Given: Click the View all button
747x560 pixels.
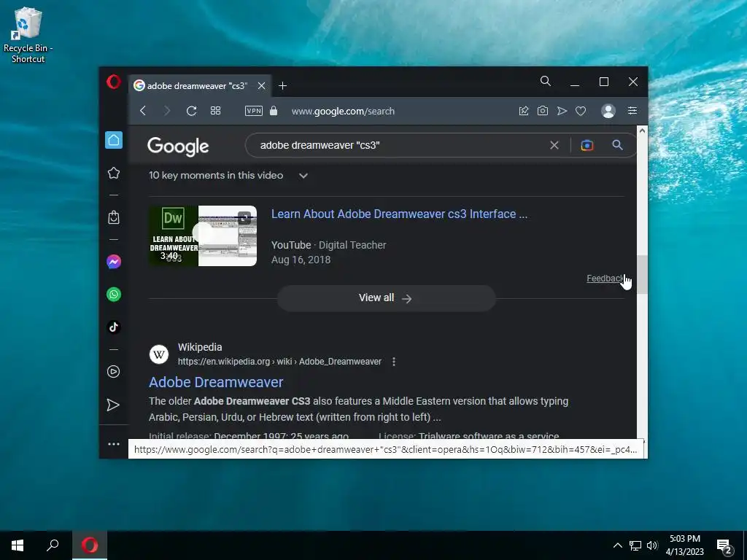Looking at the screenshot, I should pos(387,298).
